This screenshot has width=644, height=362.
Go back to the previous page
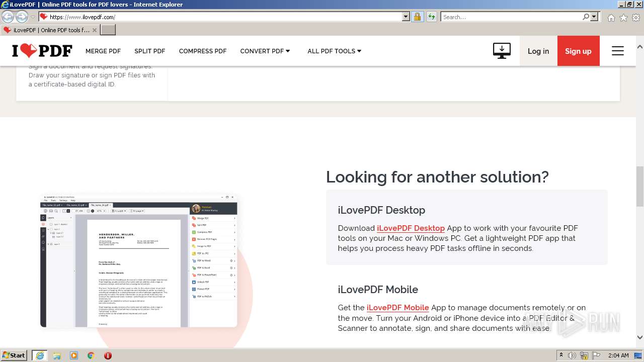pyautogui.click(x=8, y=17)
